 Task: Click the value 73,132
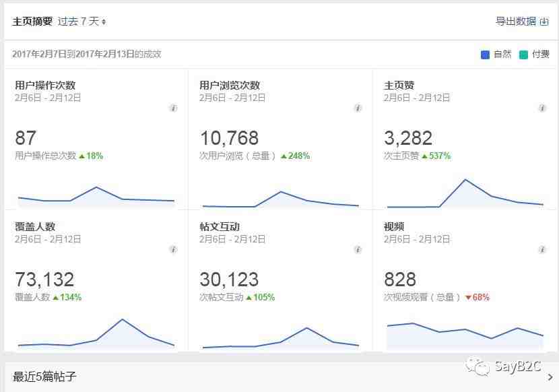[x=44, y=280]
